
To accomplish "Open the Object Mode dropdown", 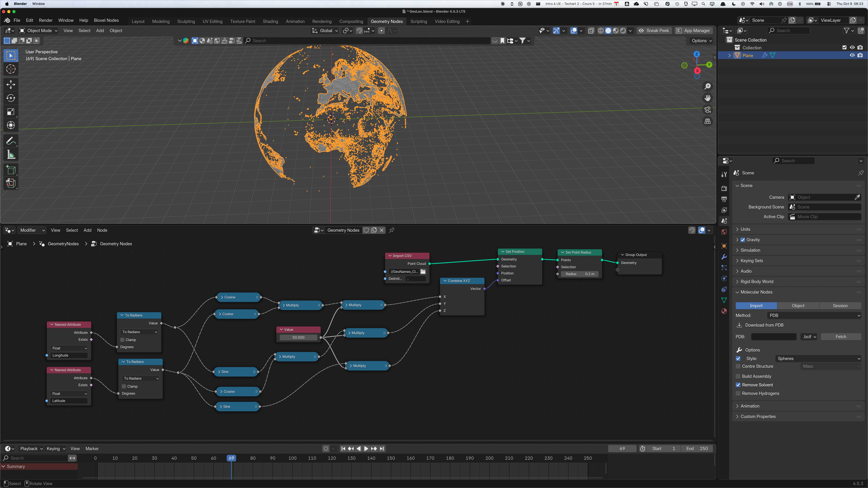I will [x=39, y=31].
